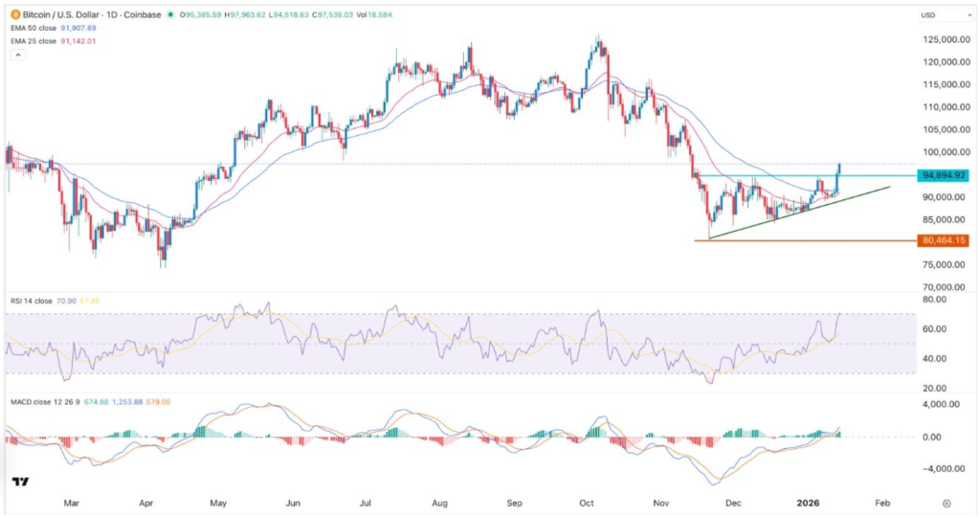The image size is (980, 518).
Task: Open chart settings gear in bottom-right corner
Action: coord(946,502)
